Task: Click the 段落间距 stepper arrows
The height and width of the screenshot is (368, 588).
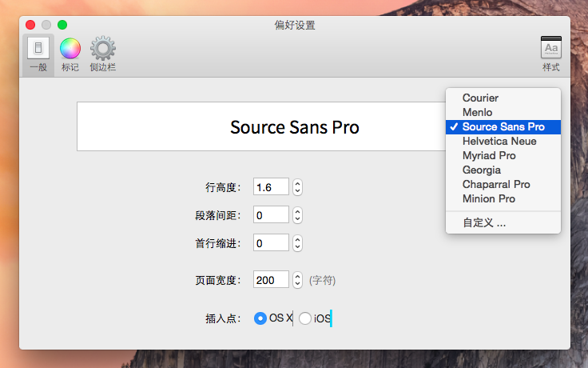Action: pos(297,214)
